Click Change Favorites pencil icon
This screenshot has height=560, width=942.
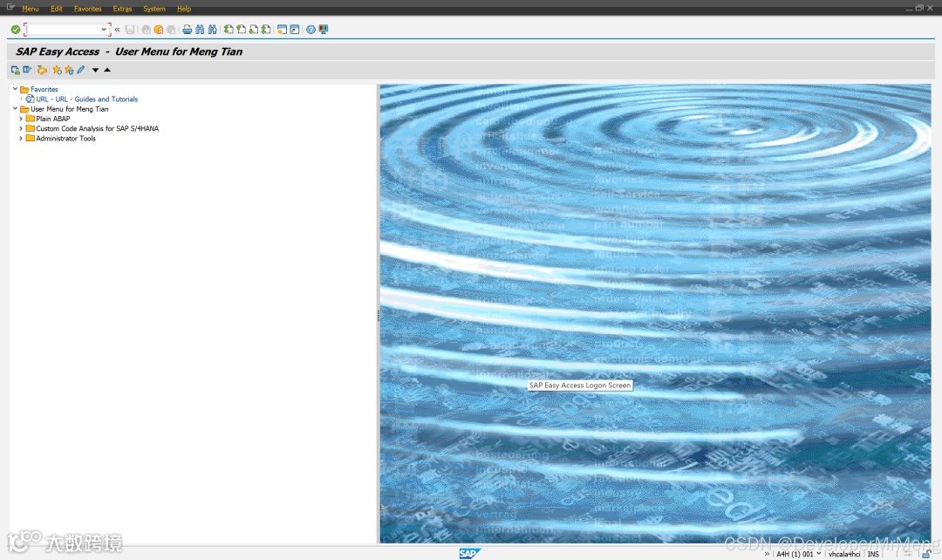80,71
